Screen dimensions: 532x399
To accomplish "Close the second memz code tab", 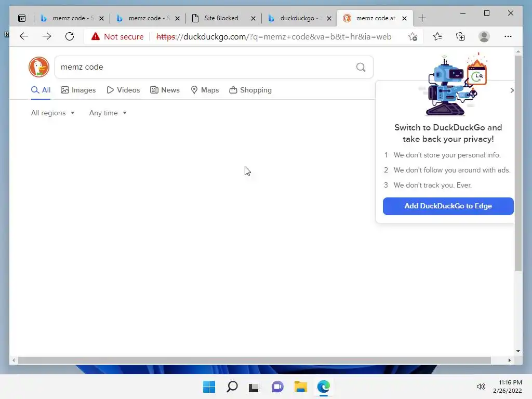I will [x=177, y=18].
